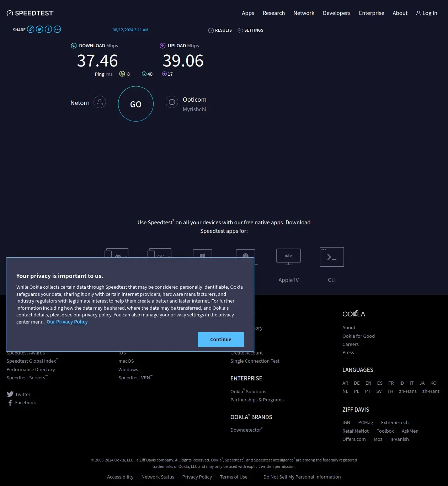Open Downdetector link
The image size is (448, 486).
246,430
